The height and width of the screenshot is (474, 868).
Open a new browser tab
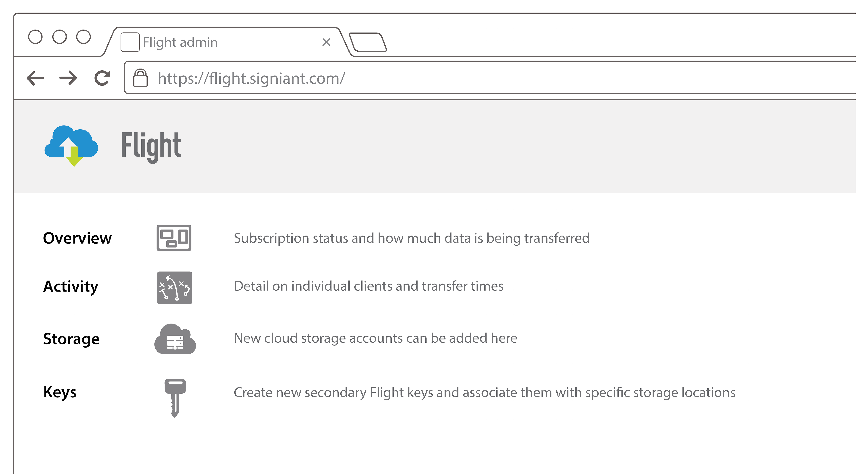(368, 42)
